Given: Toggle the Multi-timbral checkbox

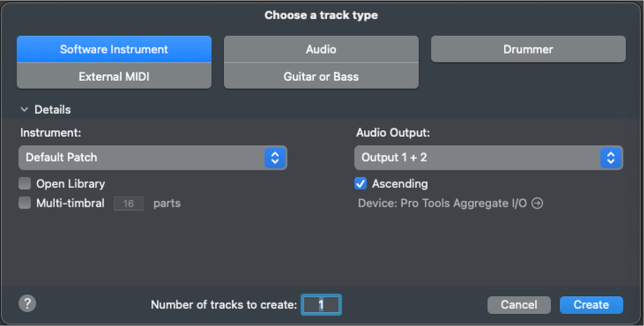Looking at the screenshot, I should click(25, 203).
